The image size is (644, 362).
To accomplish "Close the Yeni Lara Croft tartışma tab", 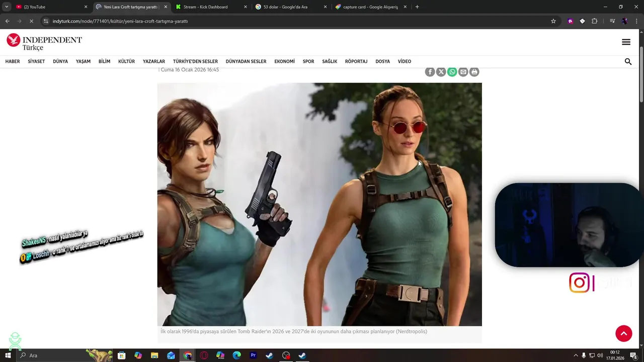I will (x=165, y=7).
